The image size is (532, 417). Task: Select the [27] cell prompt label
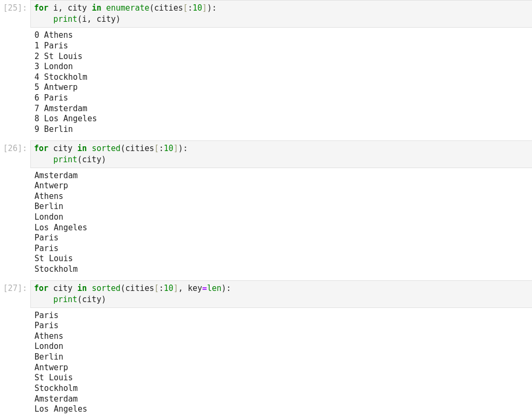(x=15, y=288)
